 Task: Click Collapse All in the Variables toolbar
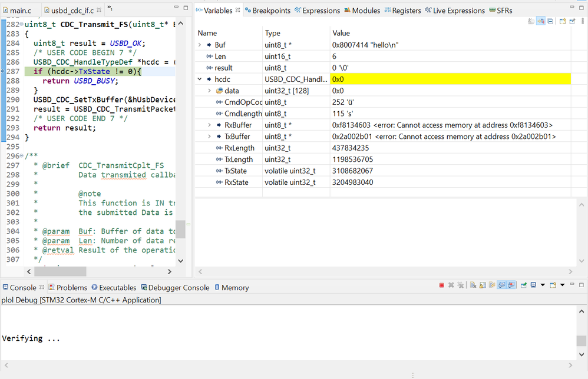tap(550, 21)
